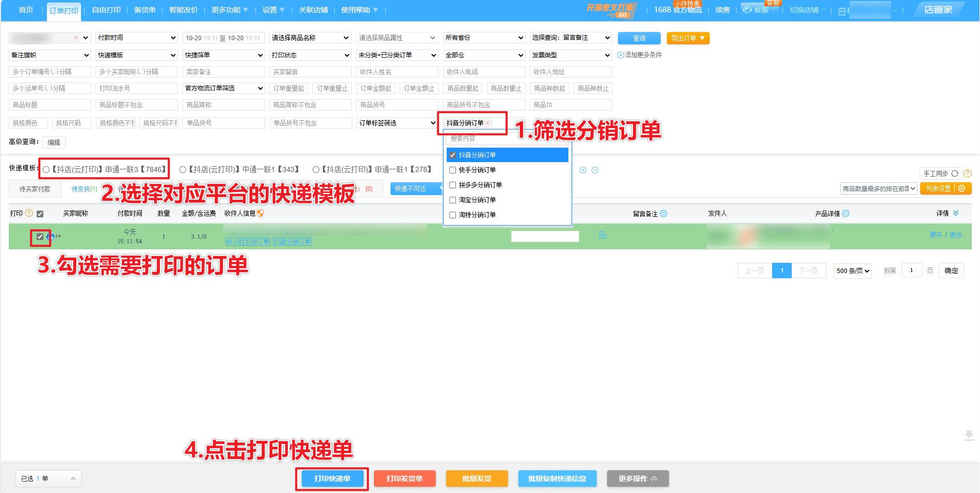Screen dimensions: 980x493
Task: Click 批量发货 button
Action: click(477, 479)
